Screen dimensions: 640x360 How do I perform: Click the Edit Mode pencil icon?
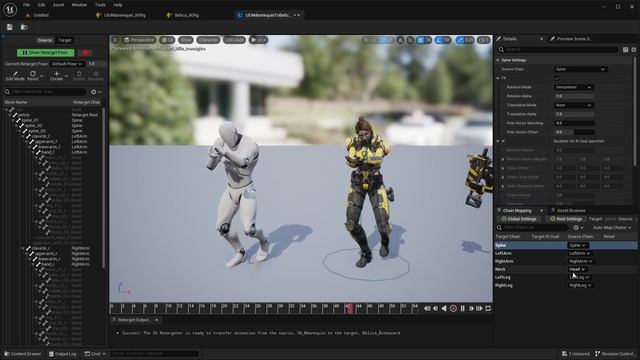click(x=15, y=73)
